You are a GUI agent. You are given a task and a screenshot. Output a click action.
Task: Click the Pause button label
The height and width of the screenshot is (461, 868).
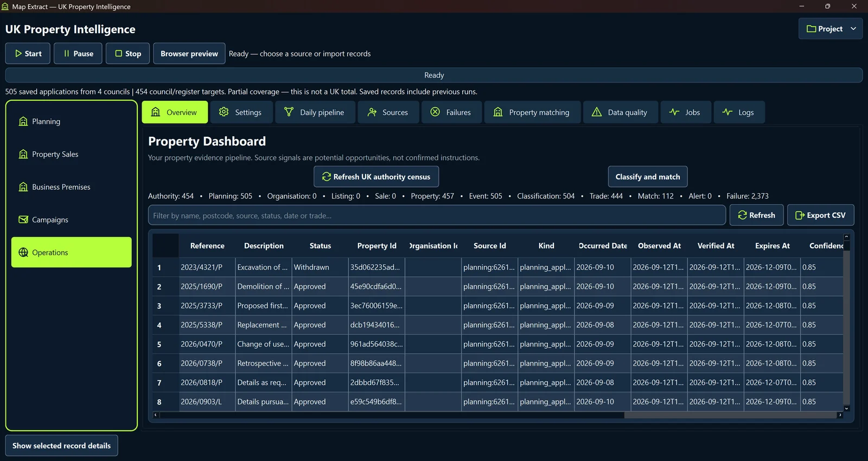point(84,54)
